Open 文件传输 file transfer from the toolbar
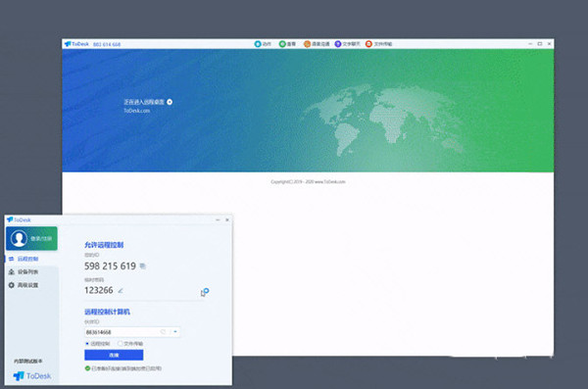The image size is (588, 389). point(378,44)
